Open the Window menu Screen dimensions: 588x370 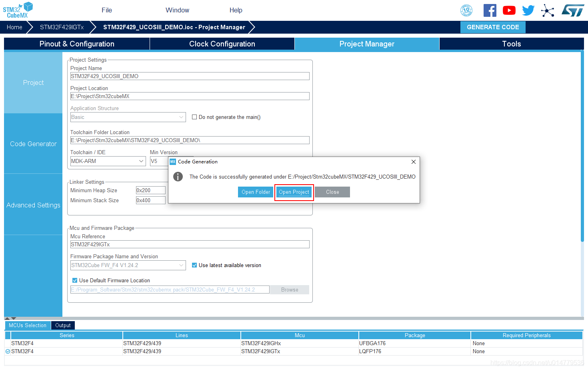coord(178,10)
